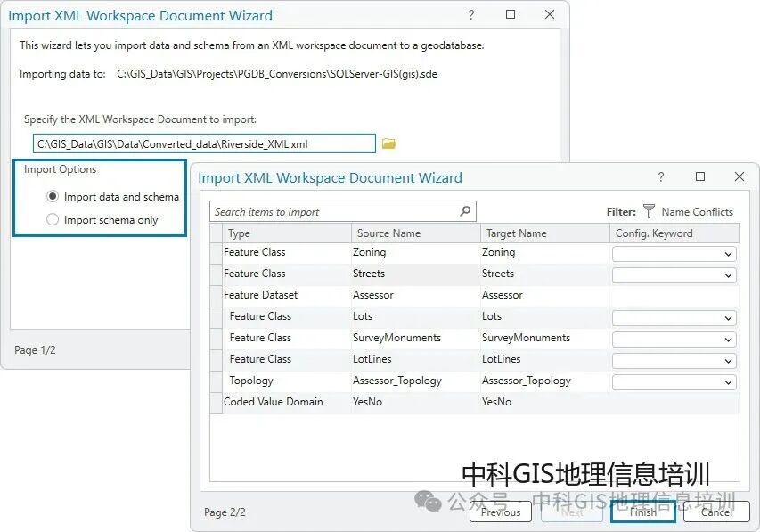This screenshot has width=760, height=532.
Task: Open the Config. Keyword dropdown for SurveyMonuments
Action: [674, 339]
